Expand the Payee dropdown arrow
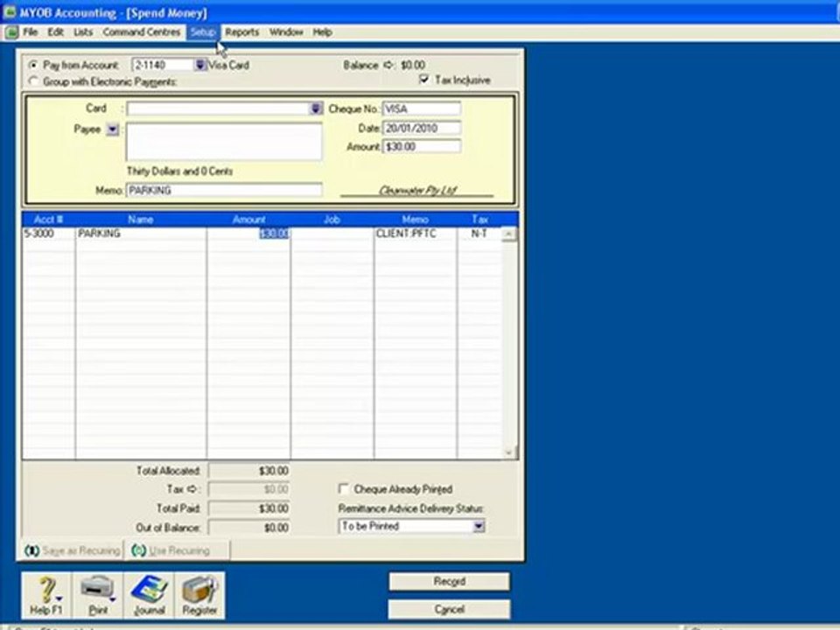This screenshot has width=840, height=630. point(112,129)
